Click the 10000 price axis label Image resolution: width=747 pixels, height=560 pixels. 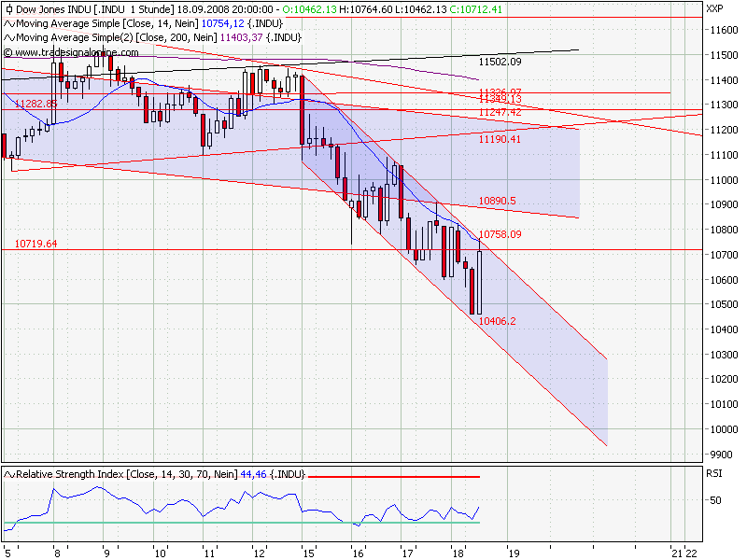pyautogui.click(x=725, y=429)
